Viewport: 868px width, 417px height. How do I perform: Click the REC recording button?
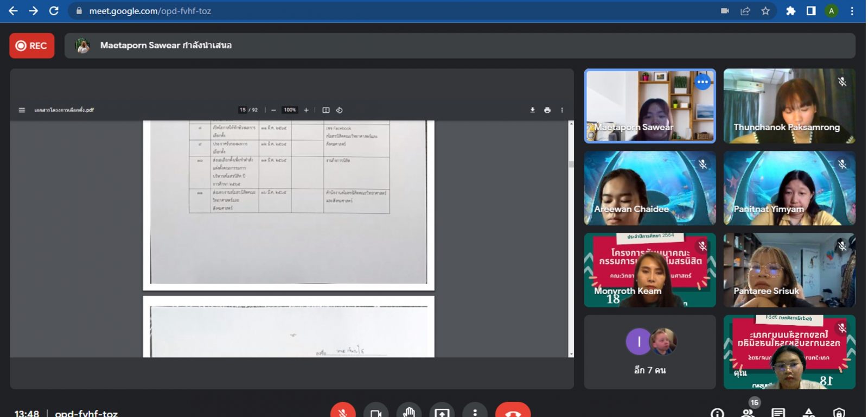pos(31,46)
